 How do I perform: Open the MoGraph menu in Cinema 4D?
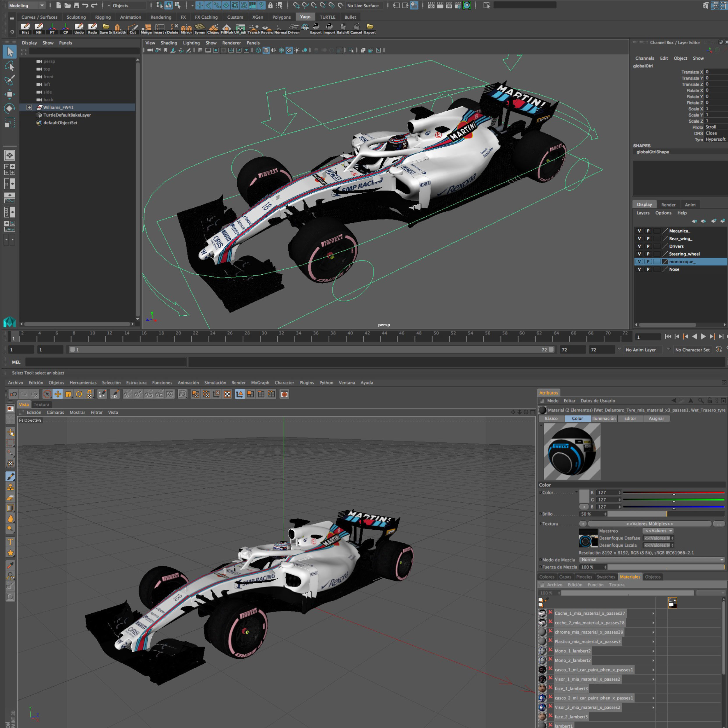coord(260,382)
